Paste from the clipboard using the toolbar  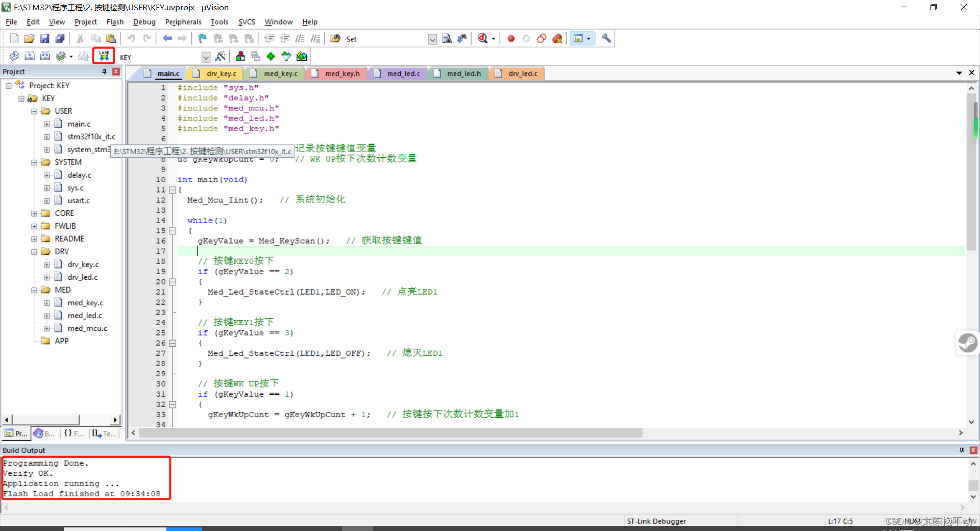111,38
